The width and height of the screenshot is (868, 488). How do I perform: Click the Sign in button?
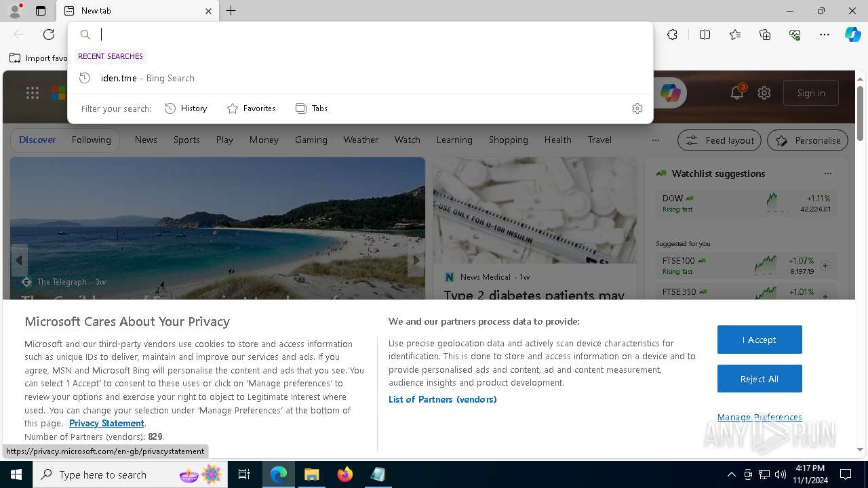click(811, 93)
